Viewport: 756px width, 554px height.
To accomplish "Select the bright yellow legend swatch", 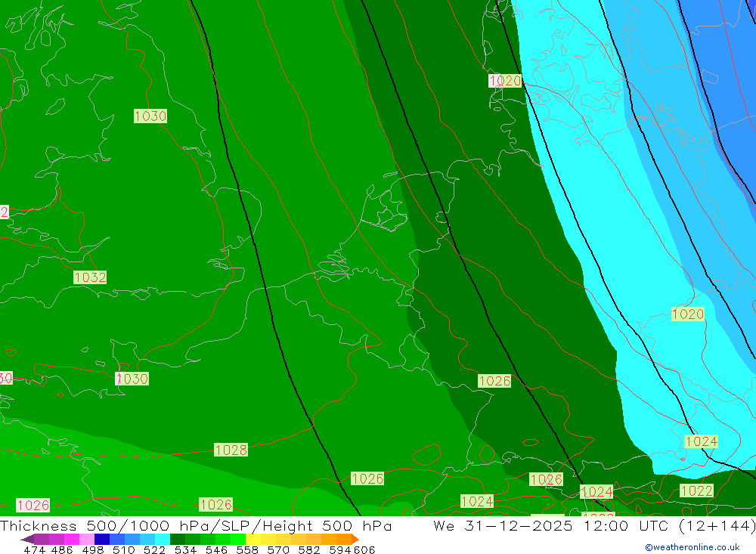I will point(253,539).
